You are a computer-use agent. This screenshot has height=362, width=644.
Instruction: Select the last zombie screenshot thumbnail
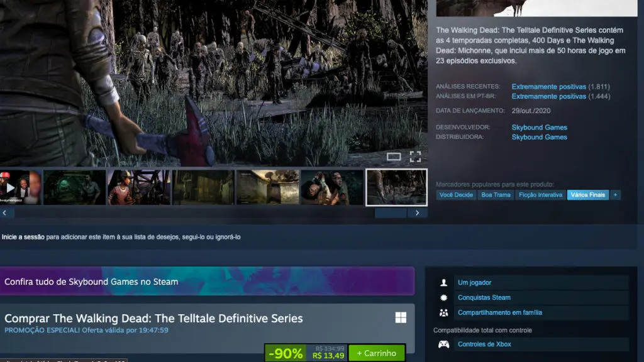click(396, 187)
